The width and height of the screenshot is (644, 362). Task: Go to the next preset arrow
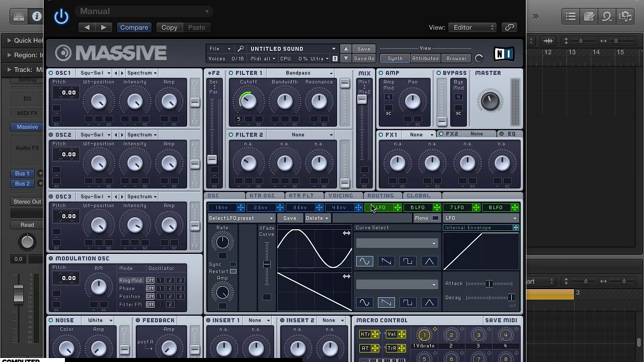point(104,28)
